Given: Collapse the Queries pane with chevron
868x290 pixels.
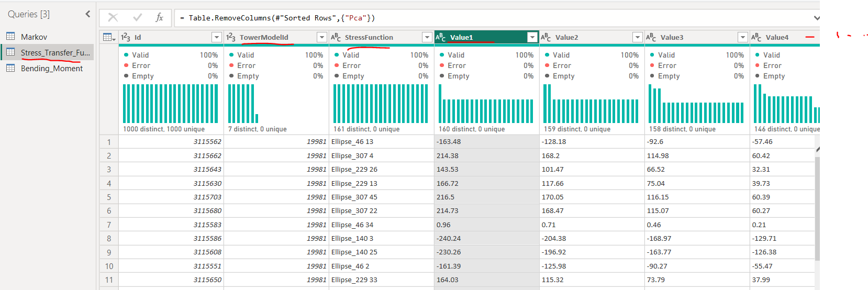Looking at the screenshot, I should pos(87,14).
